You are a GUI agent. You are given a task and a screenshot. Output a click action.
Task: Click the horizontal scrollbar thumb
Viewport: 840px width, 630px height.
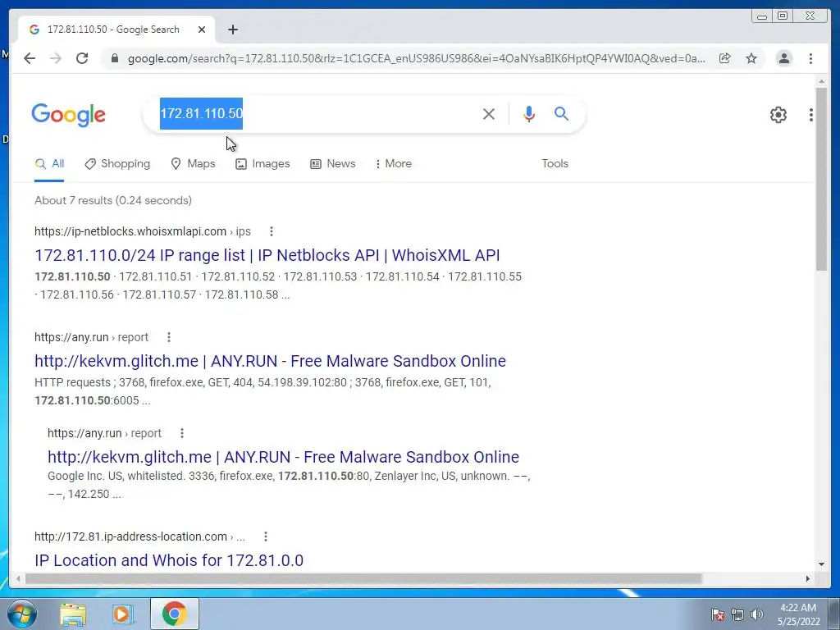point(363,578)
